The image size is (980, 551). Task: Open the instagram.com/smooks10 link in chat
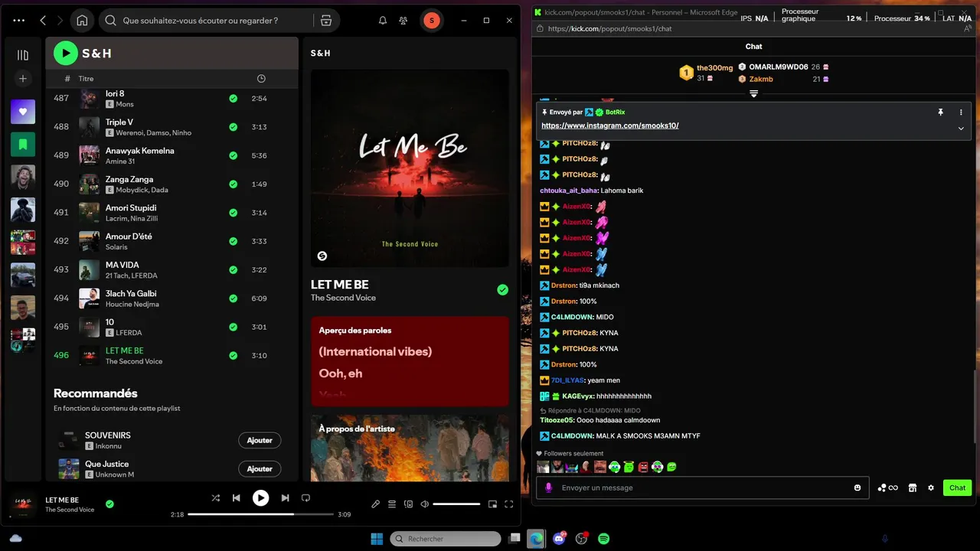coord(610,126)
